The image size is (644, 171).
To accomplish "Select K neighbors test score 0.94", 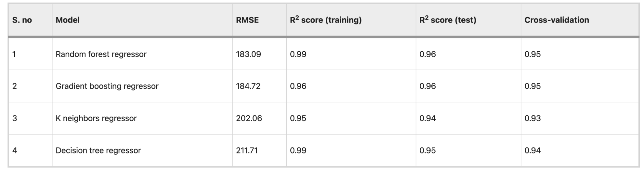I will pos(428,118).
